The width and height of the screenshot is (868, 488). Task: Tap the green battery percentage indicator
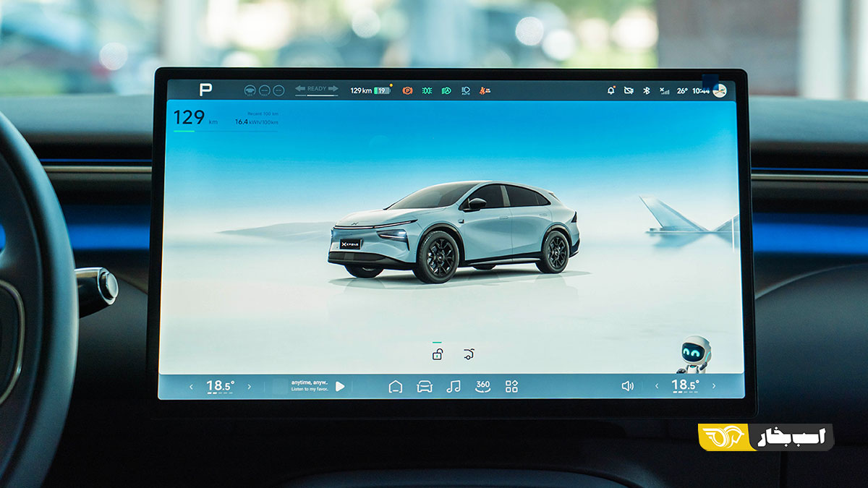pyautogui.click(x=382, y=90)
